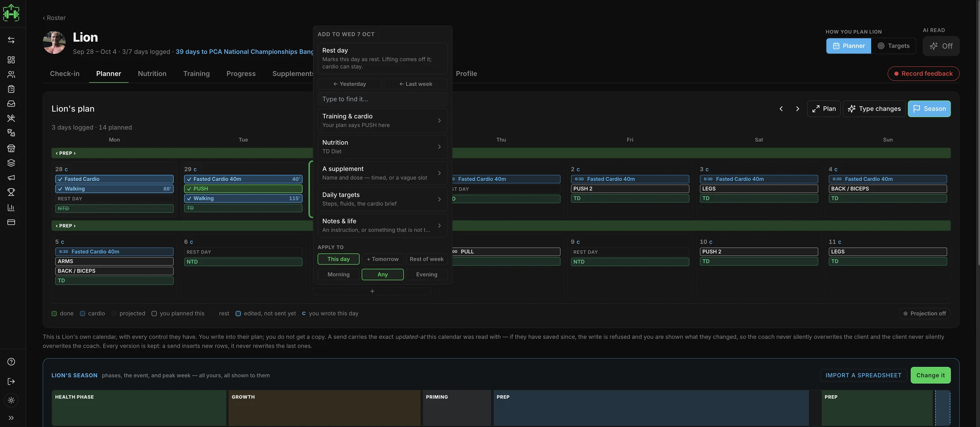Viewport: 980px width, 427px height.
Task: Switch to the Progress tab
Action: click(x=241, y=73)
